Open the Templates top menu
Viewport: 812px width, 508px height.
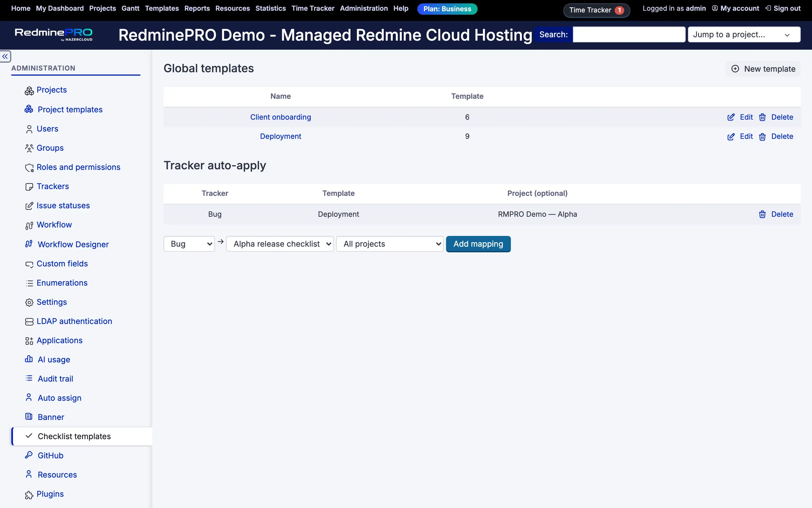click(162, 8)
